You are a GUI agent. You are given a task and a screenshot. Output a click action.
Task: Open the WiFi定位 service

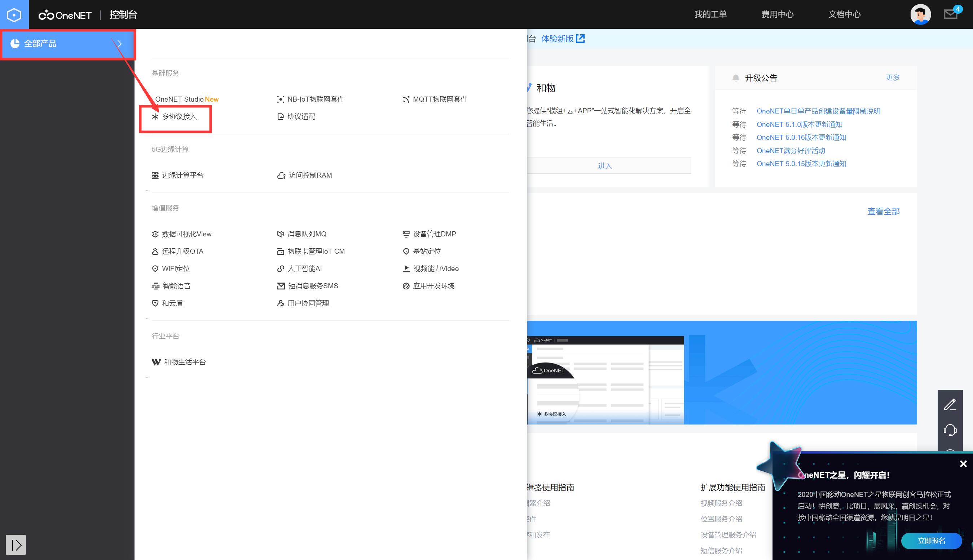176,268
